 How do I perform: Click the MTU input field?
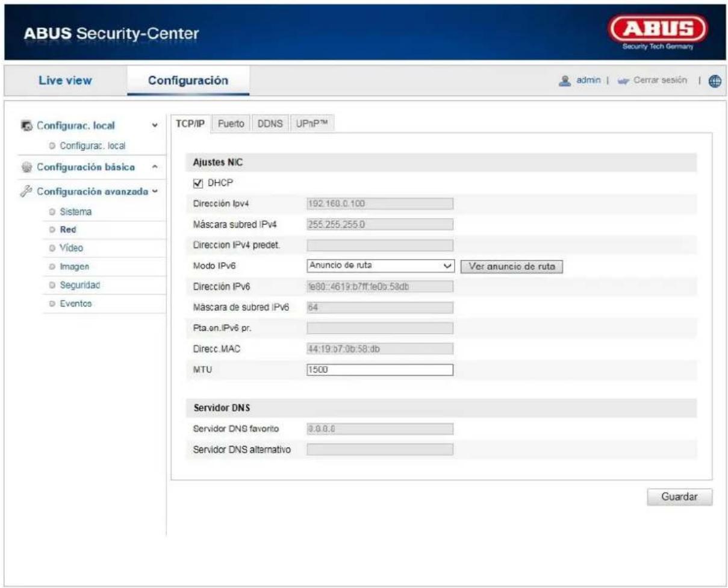click(x=379, y=369)
